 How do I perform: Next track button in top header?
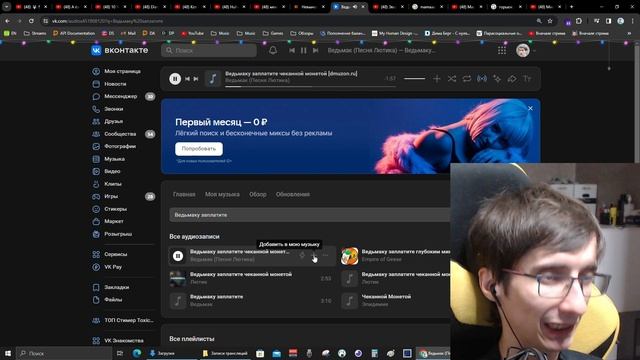pos(316,50)
